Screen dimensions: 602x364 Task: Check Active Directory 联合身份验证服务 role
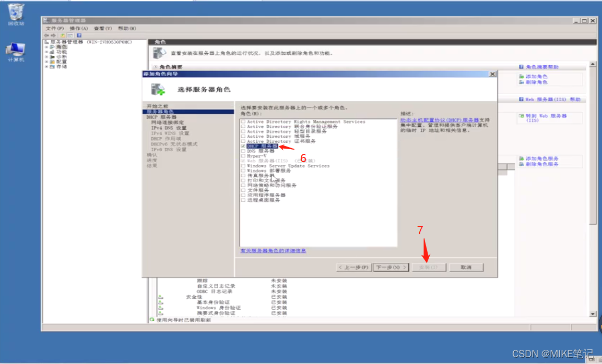[x=243, y=127]
